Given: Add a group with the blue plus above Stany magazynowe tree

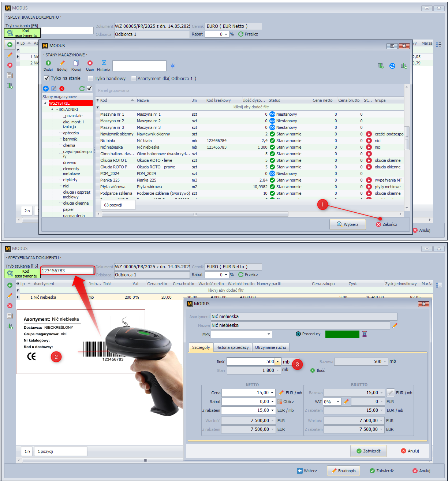Looking at the screenshot, I should coord(46,89).
